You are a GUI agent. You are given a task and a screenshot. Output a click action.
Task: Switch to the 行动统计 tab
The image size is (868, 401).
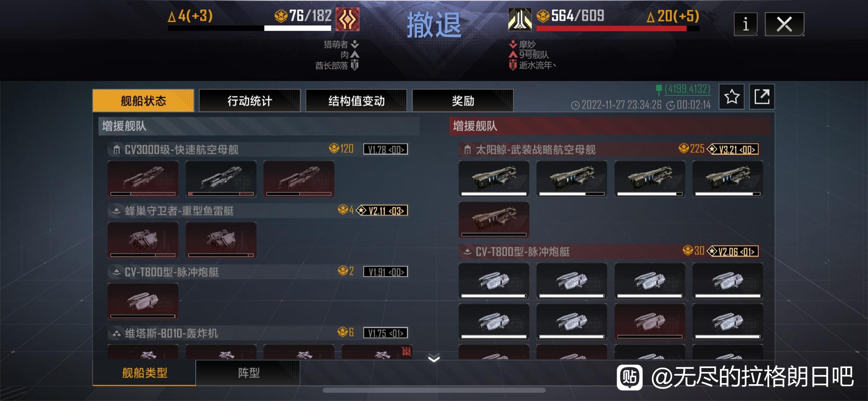250,101
